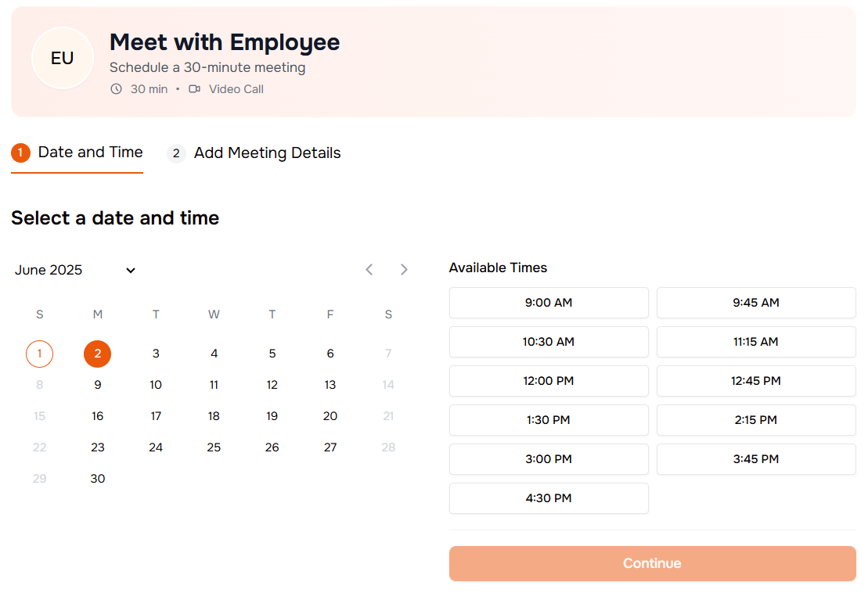Image resolution: width=868 pixels, height=600 pixels.
Task: Pick the 4:30 PM time slot
Action: (549, 498)
